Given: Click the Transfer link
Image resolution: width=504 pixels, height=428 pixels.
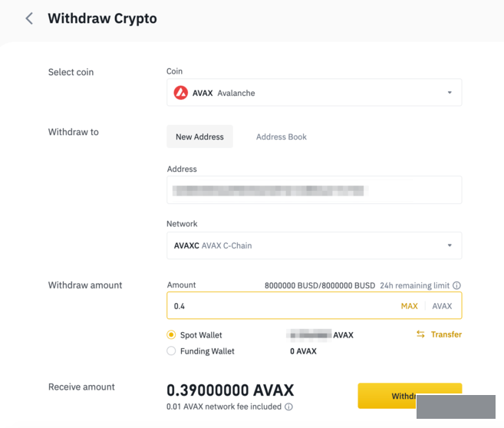Looking at the screenshot, I should (x=446, y=334).
